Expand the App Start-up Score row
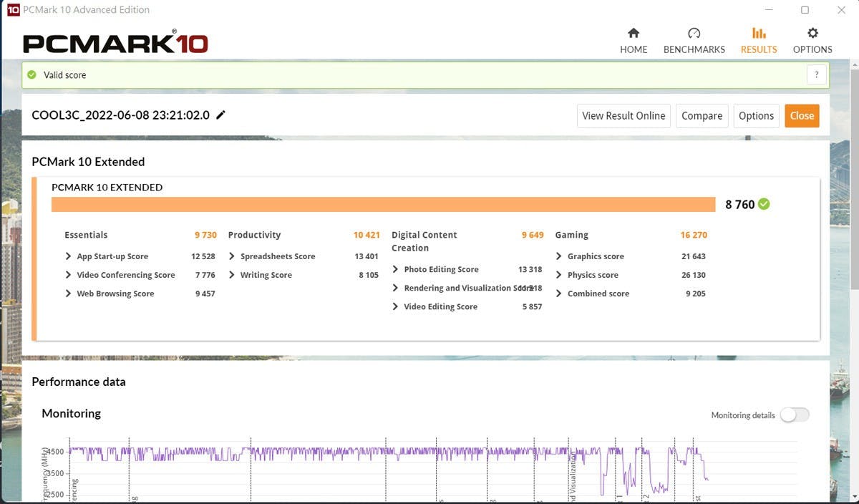Image resolution: width=859 pixels, height=504 pixels. pyautogui.click(x=69, y=256)
